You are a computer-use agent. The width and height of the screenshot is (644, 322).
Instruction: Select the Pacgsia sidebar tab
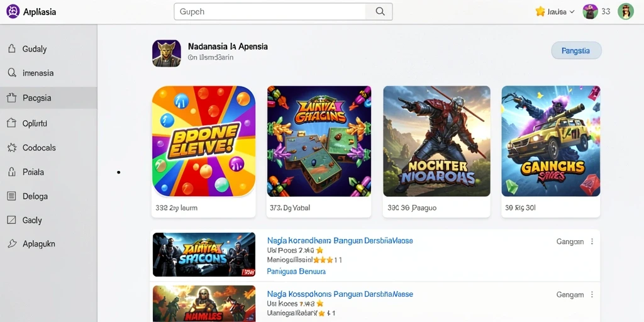(48, 97)
